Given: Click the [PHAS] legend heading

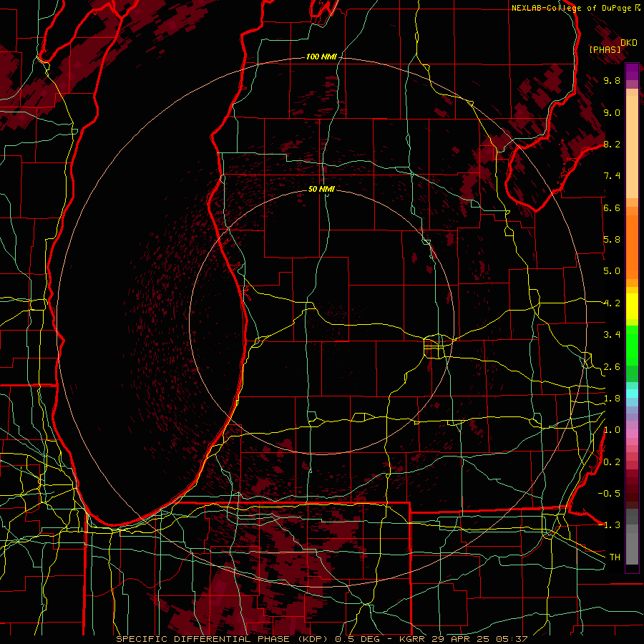Looking at the screenshot, I should pyautogui.click(x=605, y=49).
